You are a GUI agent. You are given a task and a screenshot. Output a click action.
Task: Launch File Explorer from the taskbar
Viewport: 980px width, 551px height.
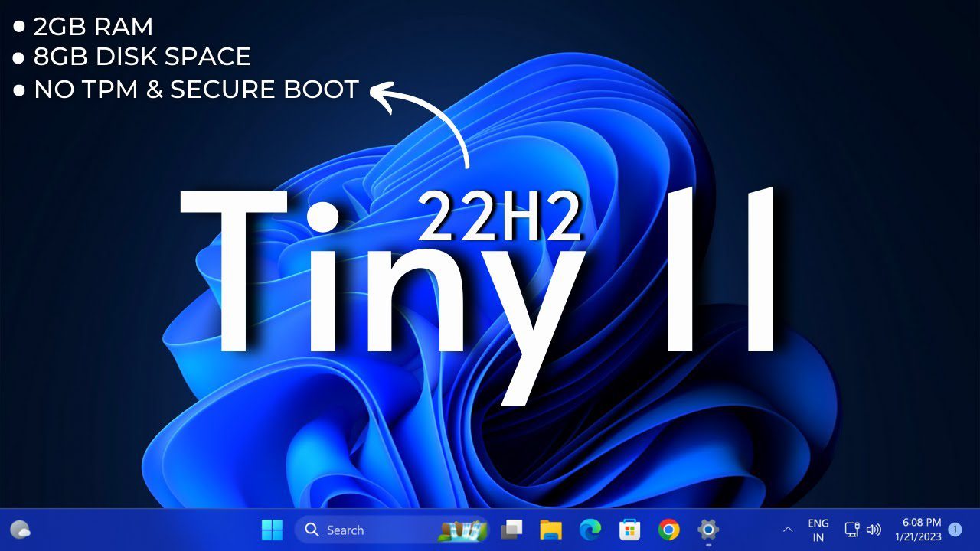pos(550,529)
